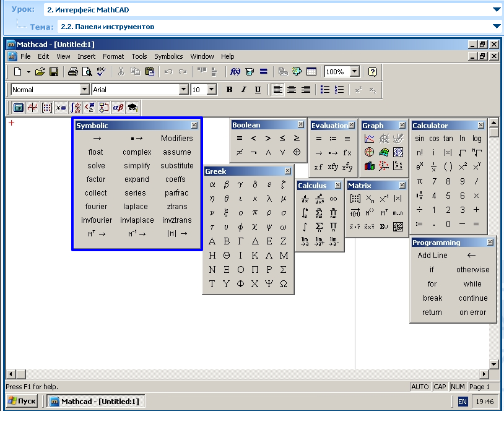The image size is (504, 422).
Task: Open the Help question mark icon
Action: coord(372,72)
